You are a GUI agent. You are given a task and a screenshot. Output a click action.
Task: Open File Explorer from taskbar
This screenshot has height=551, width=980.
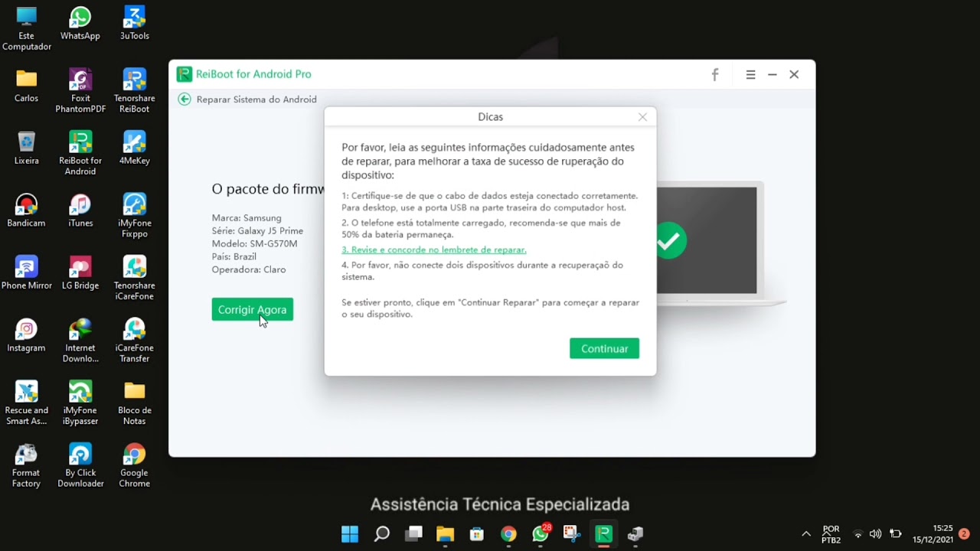pyautogui.click(x=445, y=534)
